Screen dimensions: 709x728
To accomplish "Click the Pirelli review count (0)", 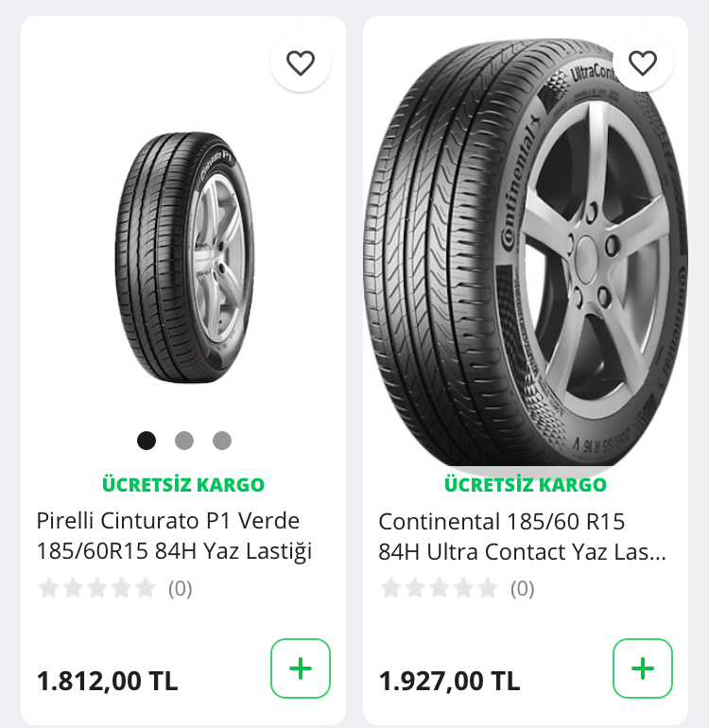I will point(180,589).
